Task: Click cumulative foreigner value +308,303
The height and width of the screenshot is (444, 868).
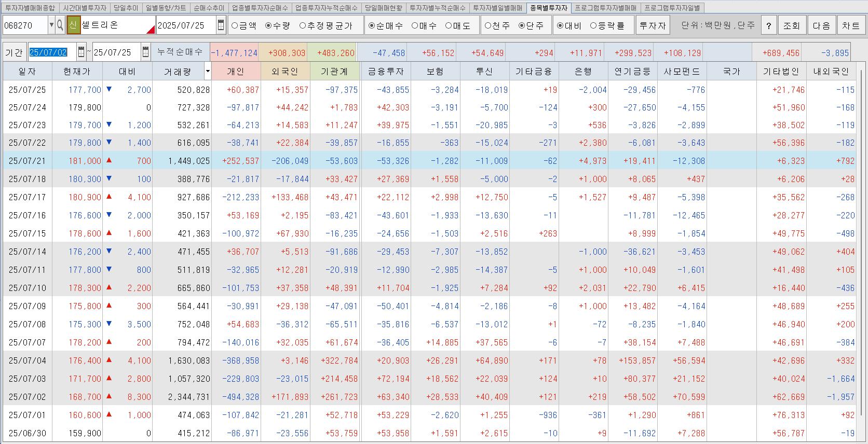Action: [x=283, y=52]
